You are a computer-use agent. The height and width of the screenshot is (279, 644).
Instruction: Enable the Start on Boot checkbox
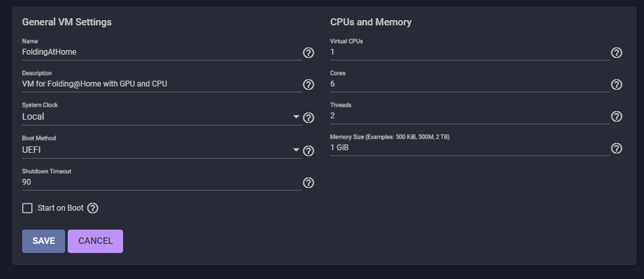(27, 208)
